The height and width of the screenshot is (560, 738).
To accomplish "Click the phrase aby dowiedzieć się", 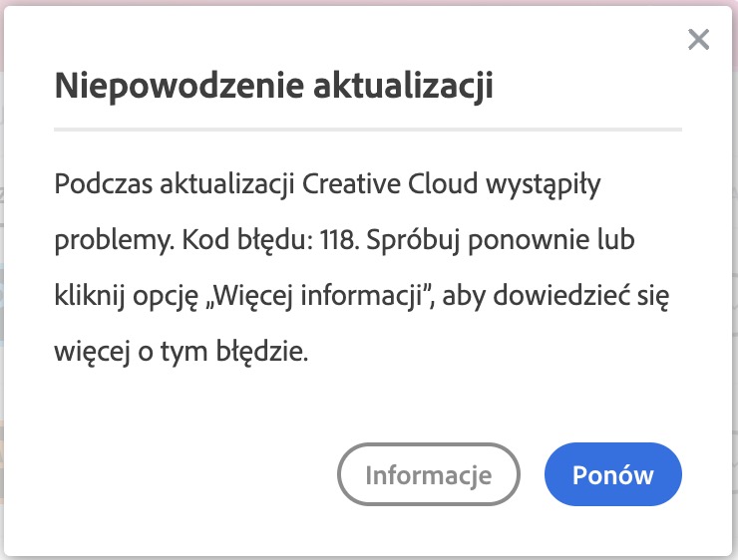I will click(x=555, y=296).
